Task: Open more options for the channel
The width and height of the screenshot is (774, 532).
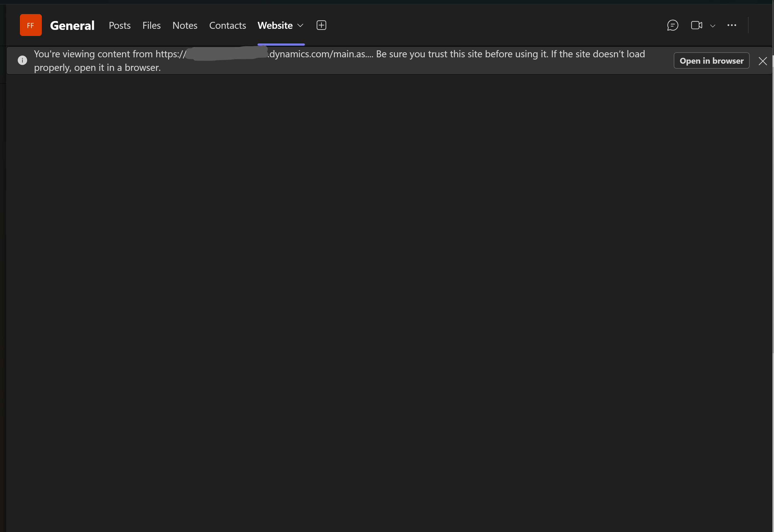Action: pos(732,25)
